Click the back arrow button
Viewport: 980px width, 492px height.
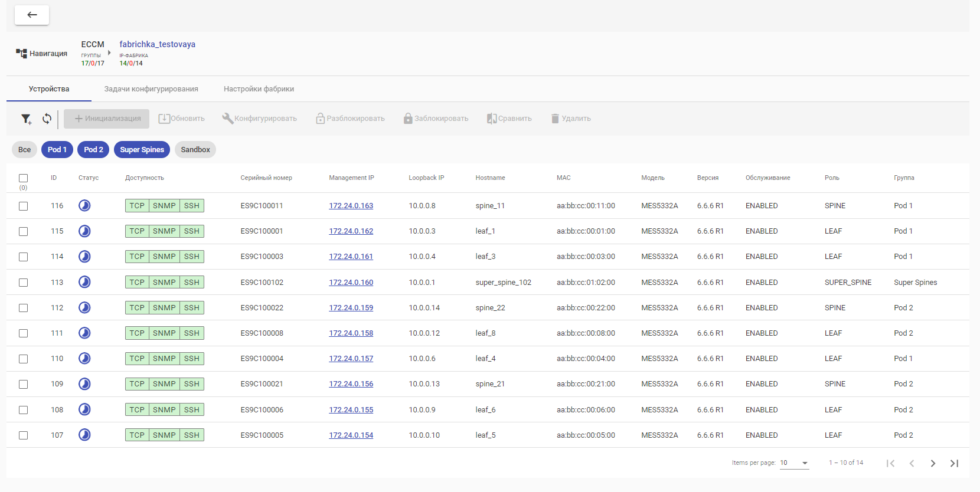pos(32,15)
